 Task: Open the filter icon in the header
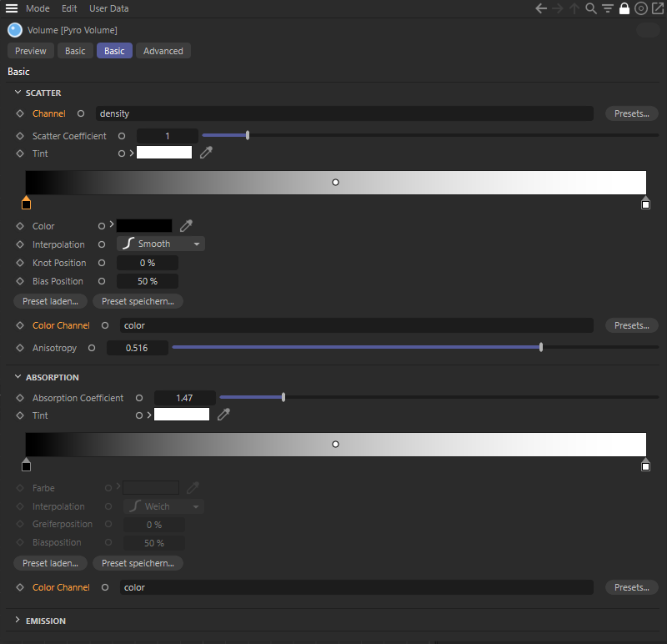pos(608,8)
